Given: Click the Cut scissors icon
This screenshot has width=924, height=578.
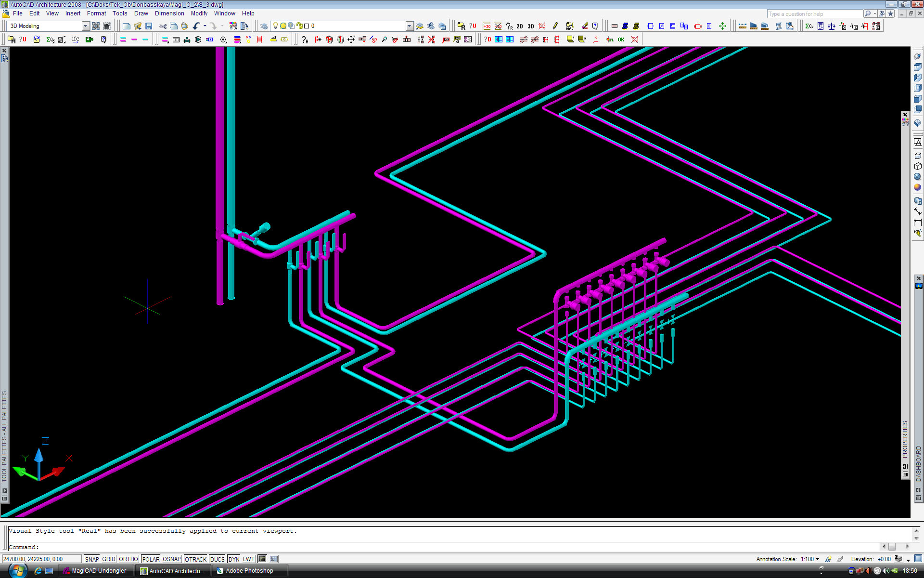Looking at the screenshot, I should pos(163,26).
